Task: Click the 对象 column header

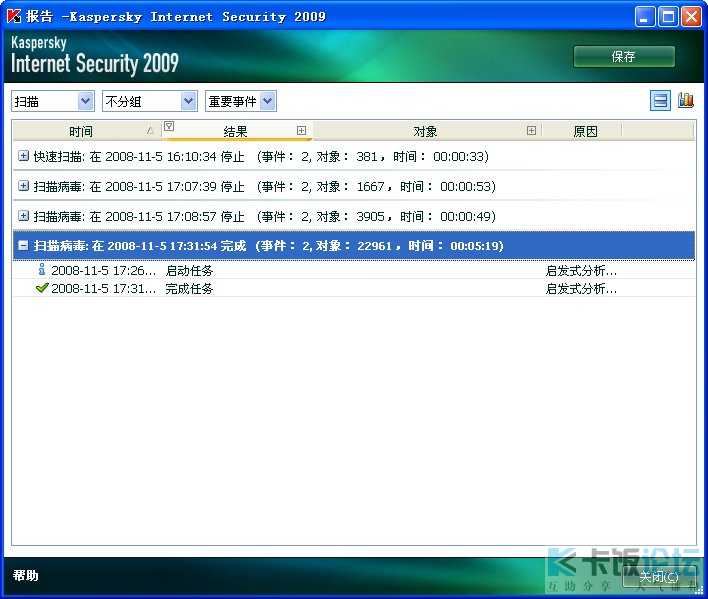Action: (427, 131)
